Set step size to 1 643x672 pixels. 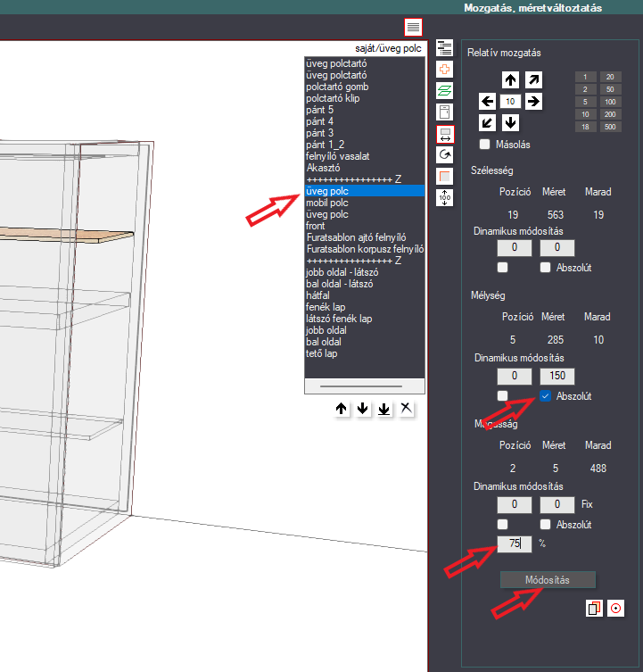585,77
